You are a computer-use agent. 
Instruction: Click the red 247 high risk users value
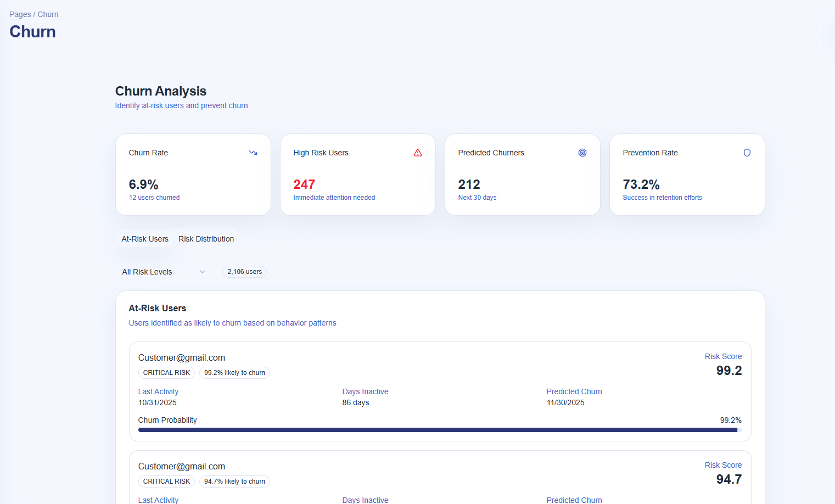(304, 184)
